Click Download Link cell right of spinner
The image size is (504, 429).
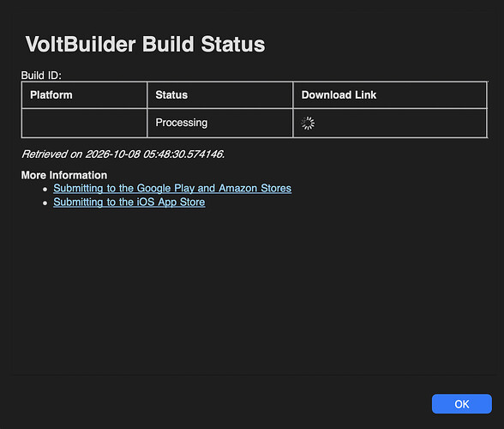click(400, 123)
